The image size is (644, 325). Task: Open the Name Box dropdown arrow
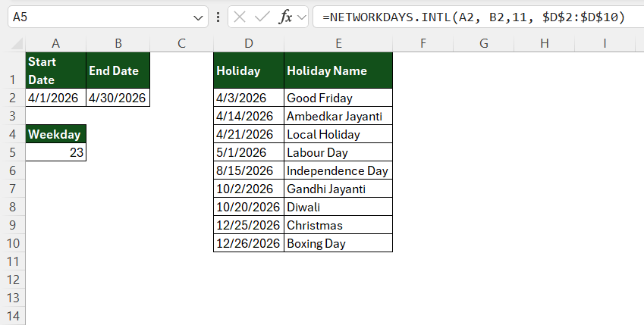[198, 17]
